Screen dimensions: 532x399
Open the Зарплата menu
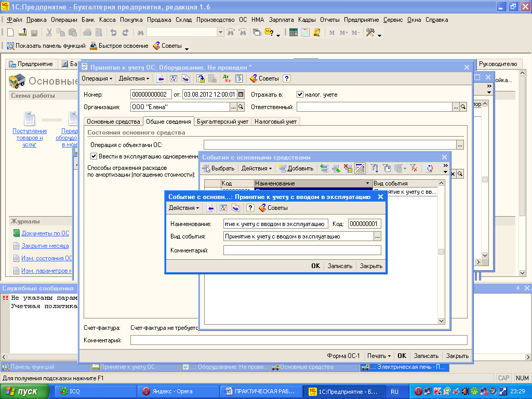[x=281, y=20]
